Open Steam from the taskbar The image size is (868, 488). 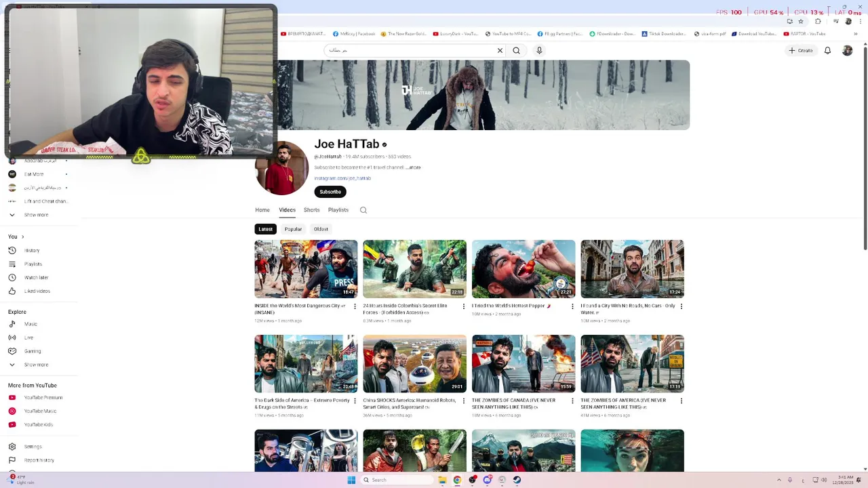pos(517,480)
